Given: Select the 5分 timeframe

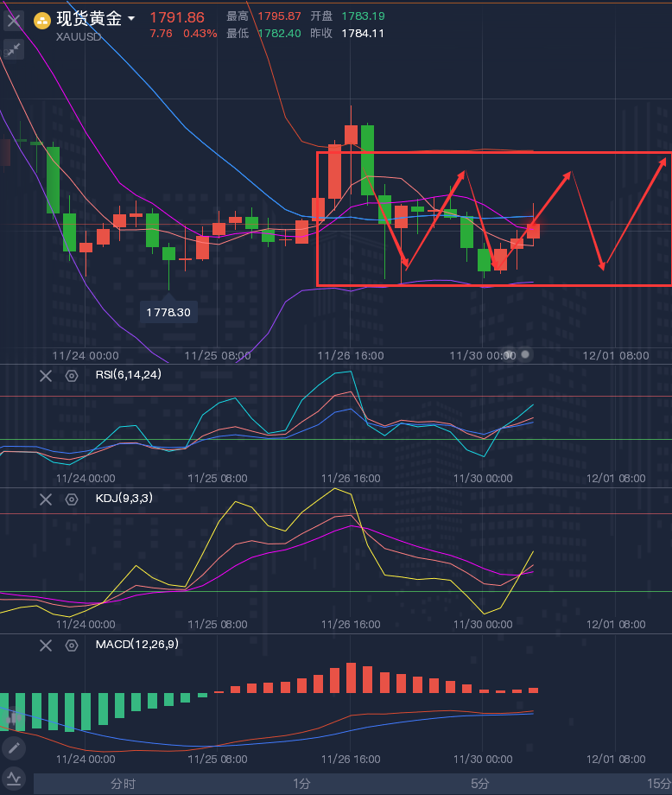Looking at the screenshot, I should pyautogui.click(x=480, y=784).
